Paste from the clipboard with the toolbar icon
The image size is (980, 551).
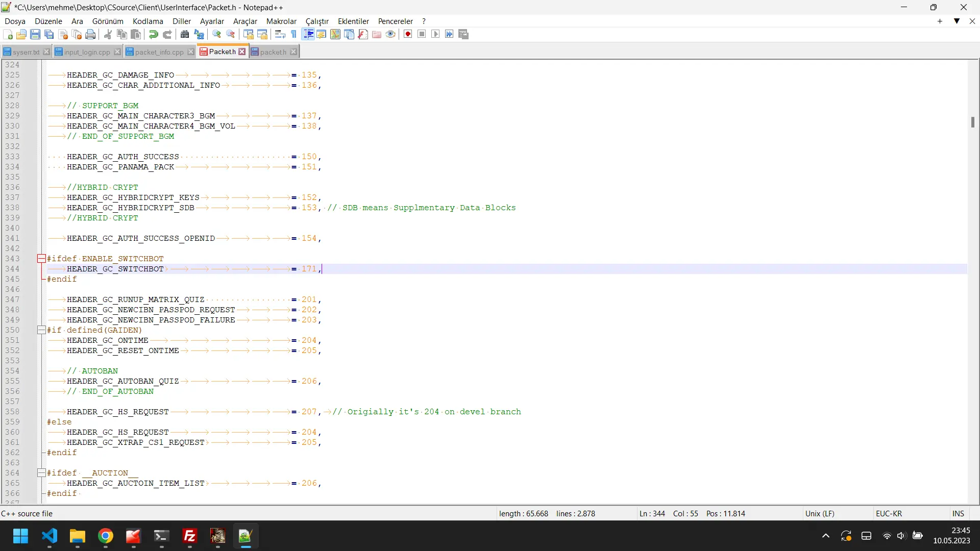click(136, 34)
